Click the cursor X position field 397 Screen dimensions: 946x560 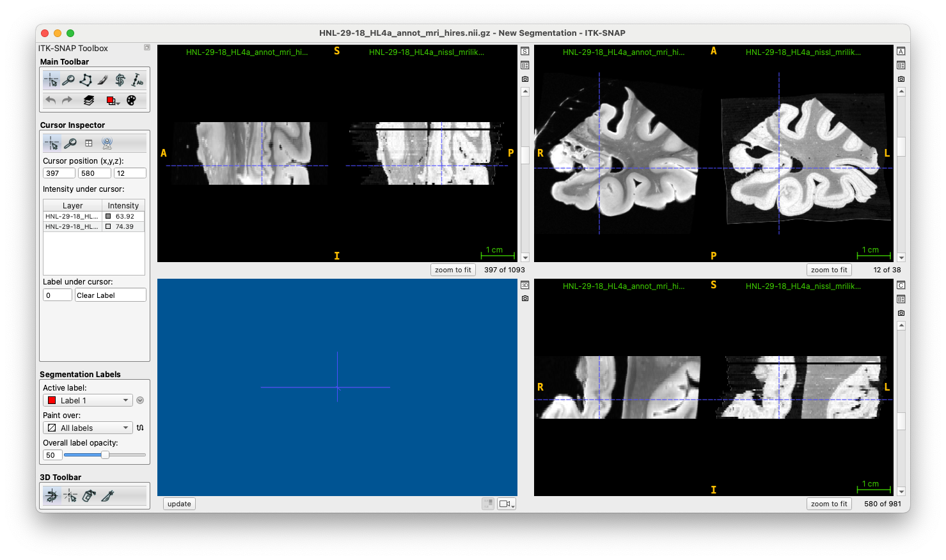59,173
